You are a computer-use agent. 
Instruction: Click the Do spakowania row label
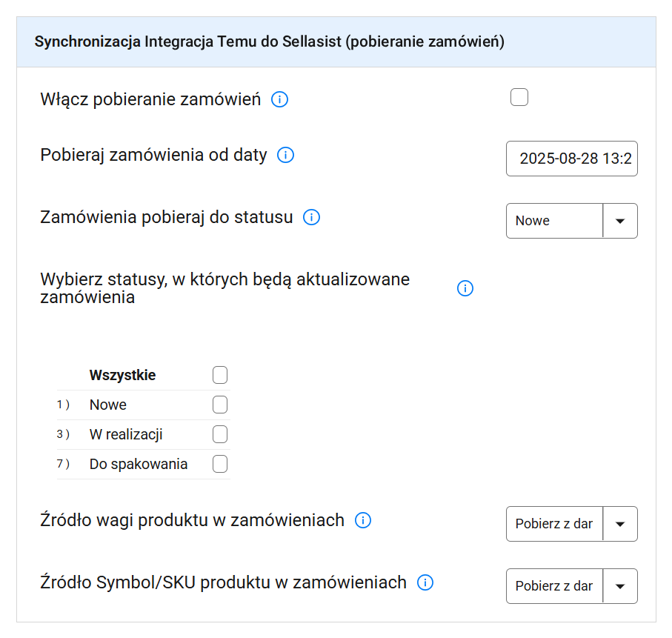139,464
